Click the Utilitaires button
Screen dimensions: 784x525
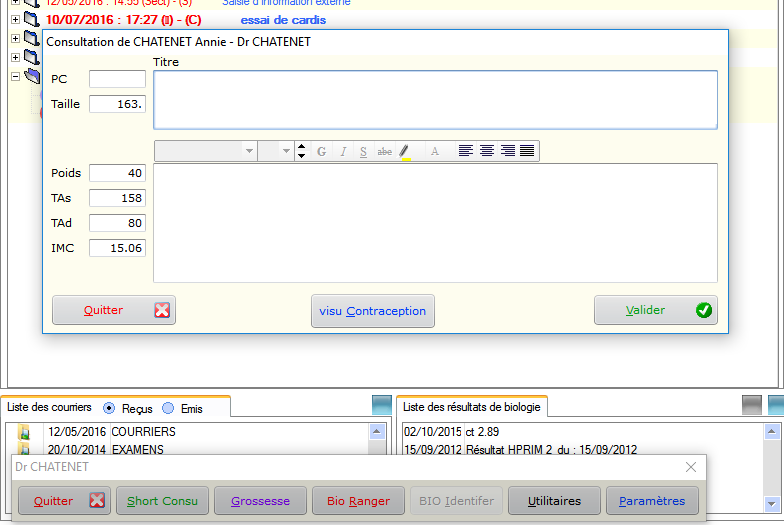[554, 500]
